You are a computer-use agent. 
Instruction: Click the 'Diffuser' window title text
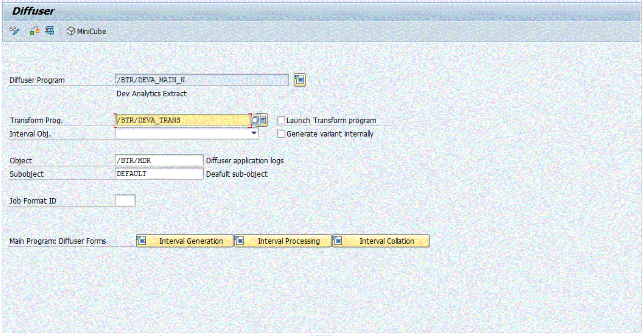click(x=33, y=11)
